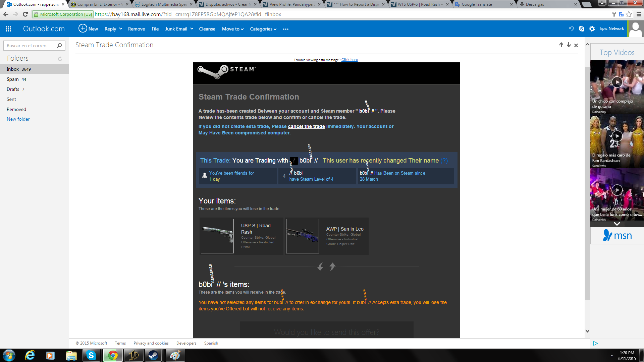644x362 pixels.
Task: Open the Inbox folder
Action: click(34, 69)
